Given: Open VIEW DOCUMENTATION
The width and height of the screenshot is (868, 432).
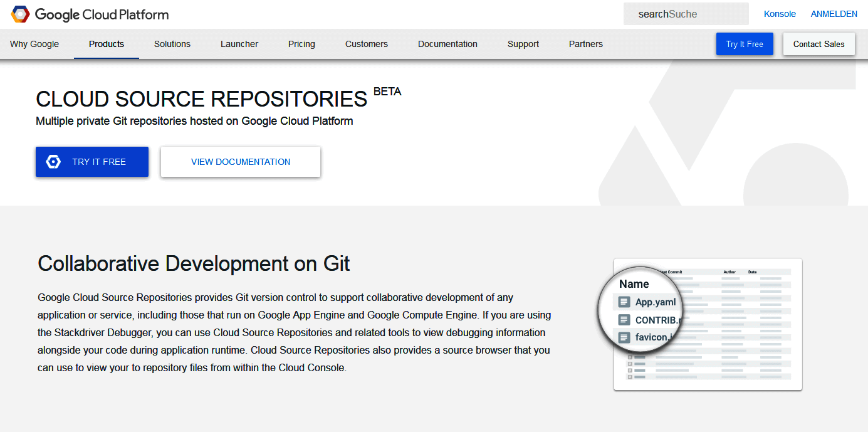Looking at the screenshot, I should pos(240,161).
